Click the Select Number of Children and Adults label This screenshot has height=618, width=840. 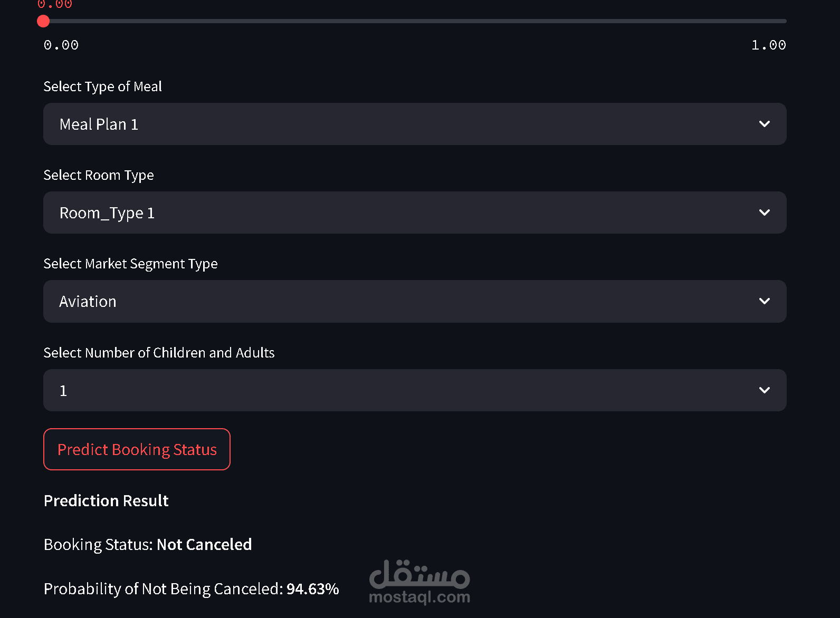159,353
